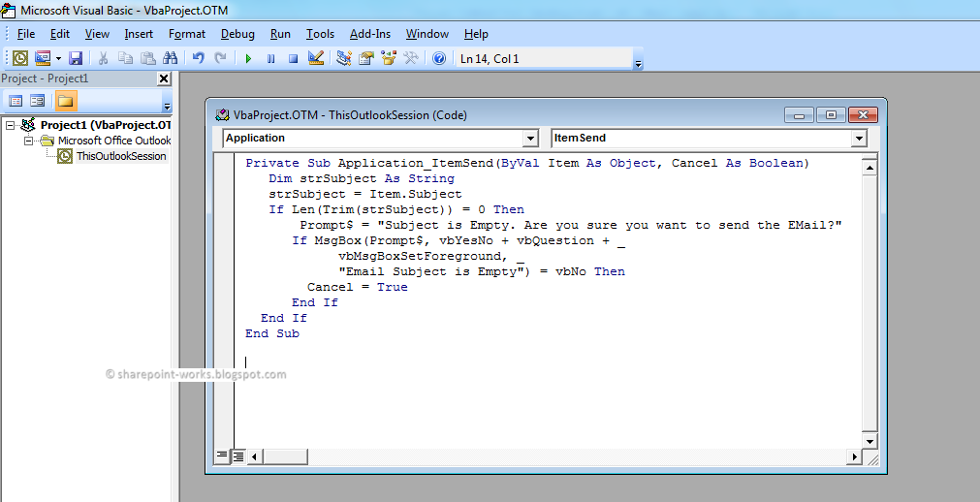This screenshot has width=980, height=502.
Task: Toggle Procedure View button in code window
Action: tap(222, 456)
